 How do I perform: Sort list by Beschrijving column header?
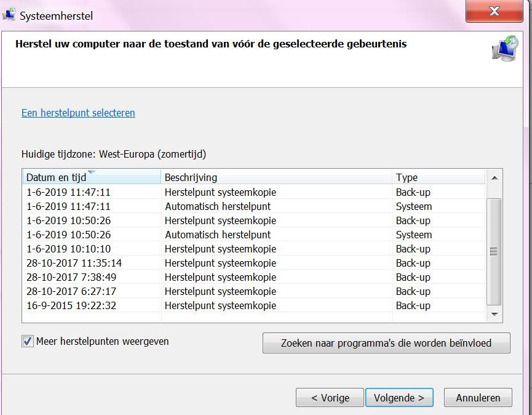pyautogui.click(x=277, y=177)
